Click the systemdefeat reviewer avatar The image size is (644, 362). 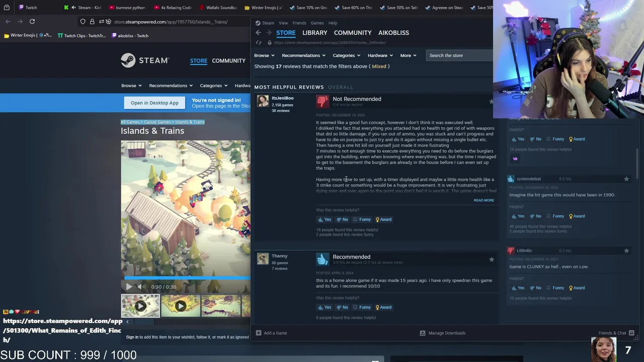pyautogui.click(x=511, y=179)
